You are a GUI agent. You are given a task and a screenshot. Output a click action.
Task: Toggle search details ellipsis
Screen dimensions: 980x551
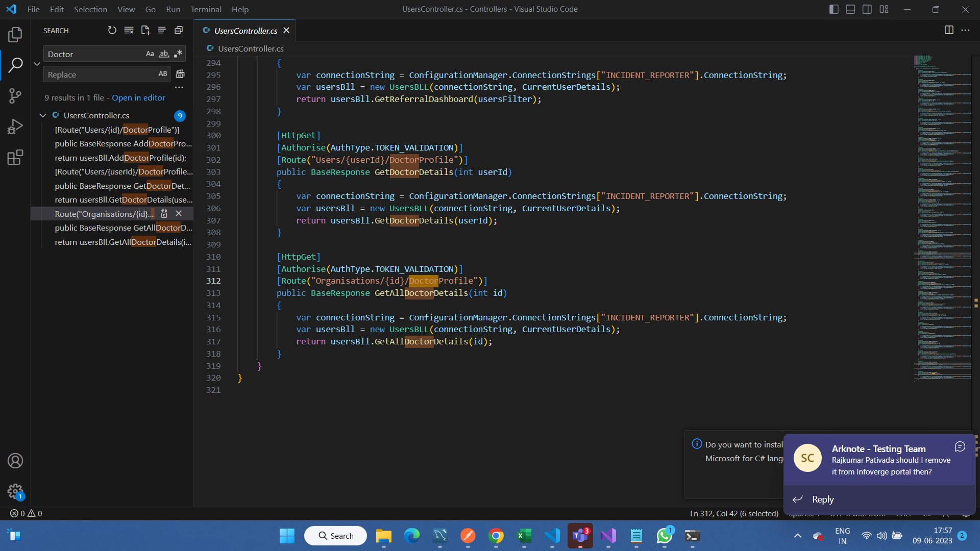179,87
